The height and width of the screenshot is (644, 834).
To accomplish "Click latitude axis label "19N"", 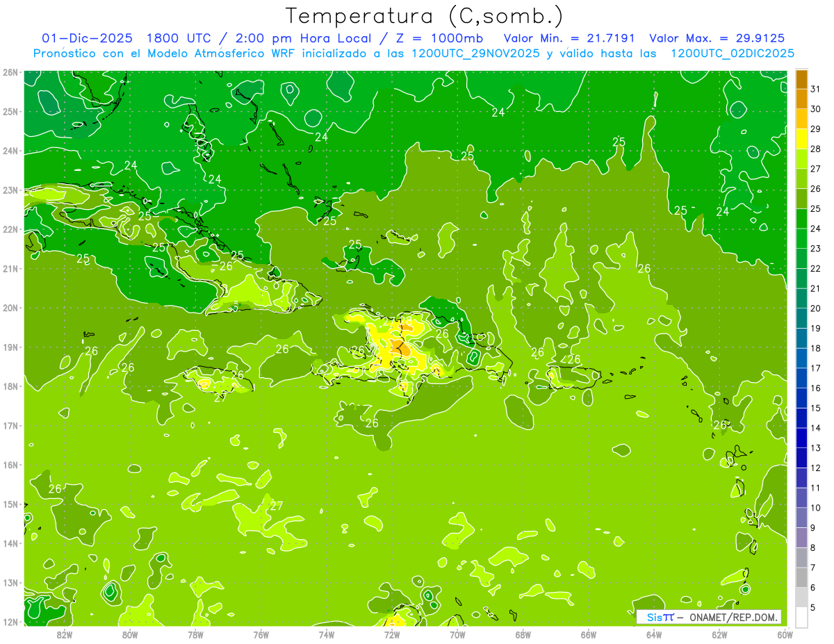I will tap(10, 347).
